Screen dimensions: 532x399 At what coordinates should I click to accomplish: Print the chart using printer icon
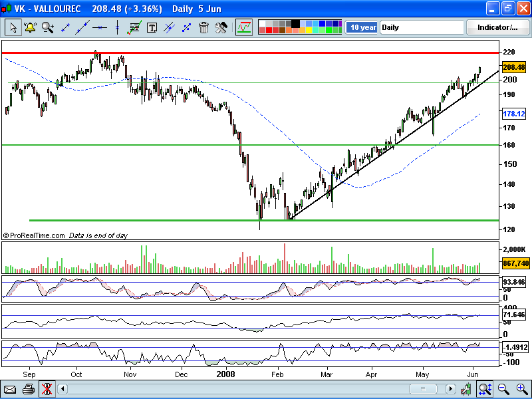(29, 389)
